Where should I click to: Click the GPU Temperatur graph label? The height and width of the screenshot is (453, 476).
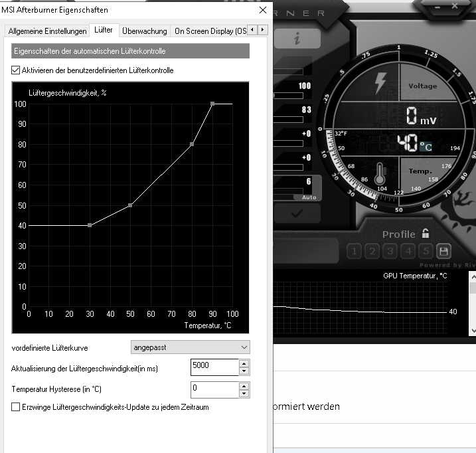click(415, 276)
